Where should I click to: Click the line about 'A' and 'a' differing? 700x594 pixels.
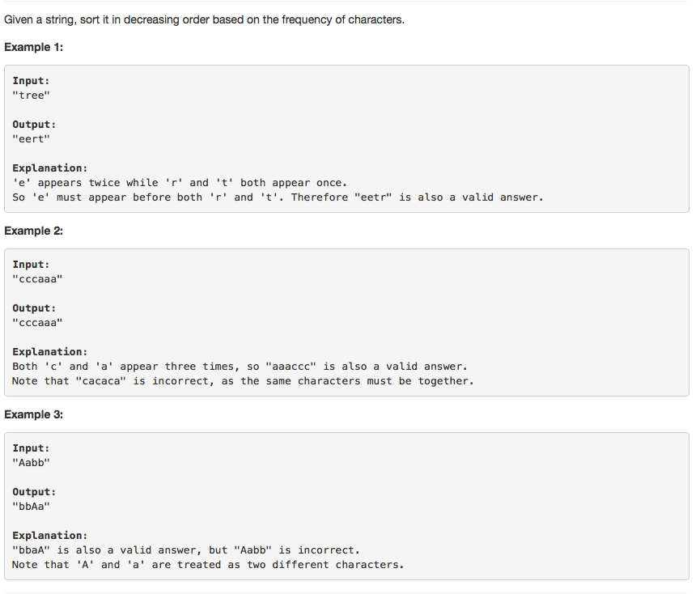pos(208,565)
